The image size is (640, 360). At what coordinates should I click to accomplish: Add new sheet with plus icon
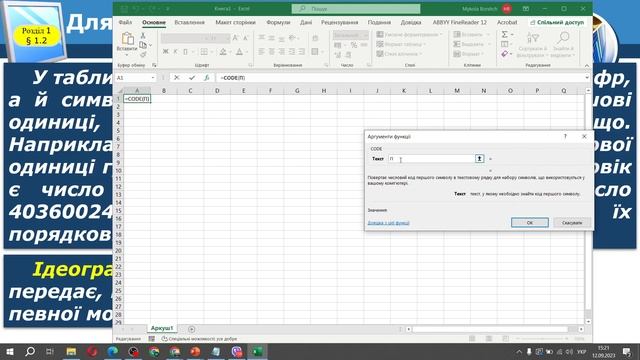click(x=191, y=329)
